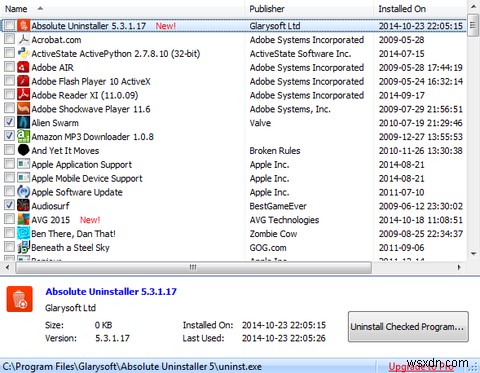The height and width of the screenshot is (373, 480).
Task: Check the AVG 2015 checkbox
Action: point(9,219)
